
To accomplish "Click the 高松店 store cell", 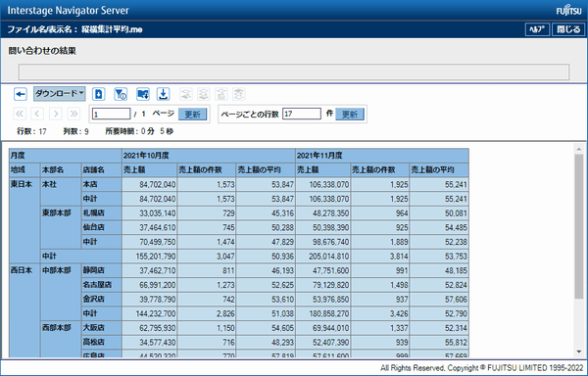I will click(101, 343).
